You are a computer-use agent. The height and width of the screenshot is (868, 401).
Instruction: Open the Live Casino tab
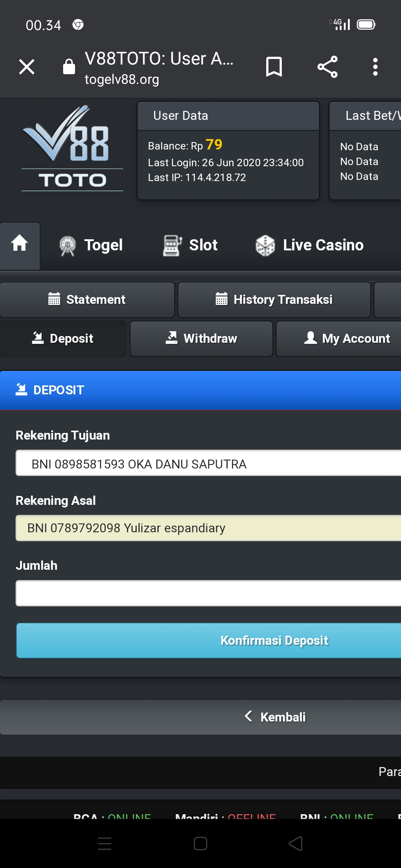(x=310, y=245)
